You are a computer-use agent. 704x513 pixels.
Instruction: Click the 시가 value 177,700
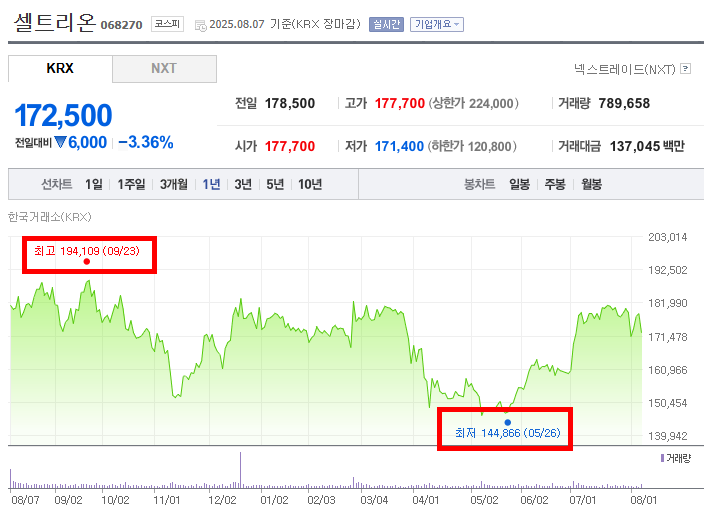pyautogui.click(x=290, y=146)
